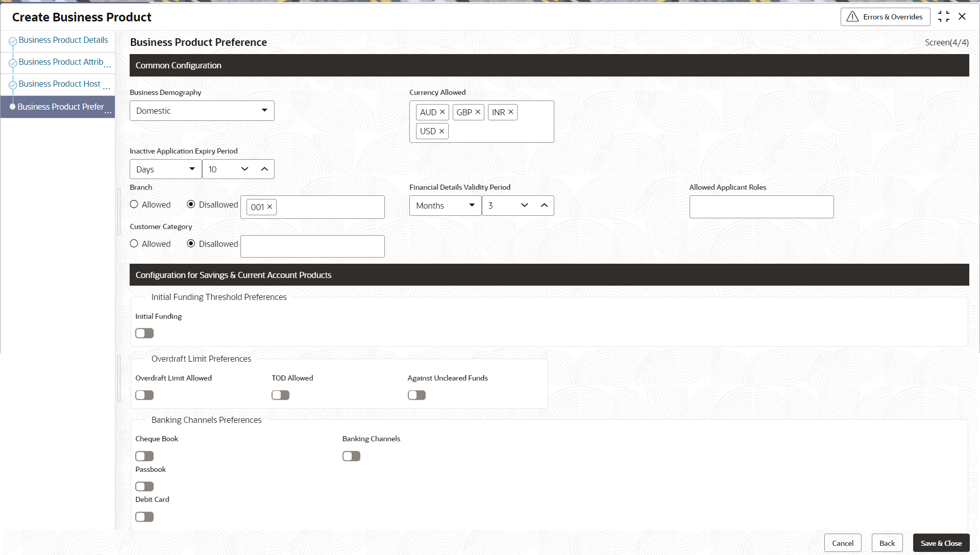Enable the Initial Funding toggle

click(x=144, y=334)
